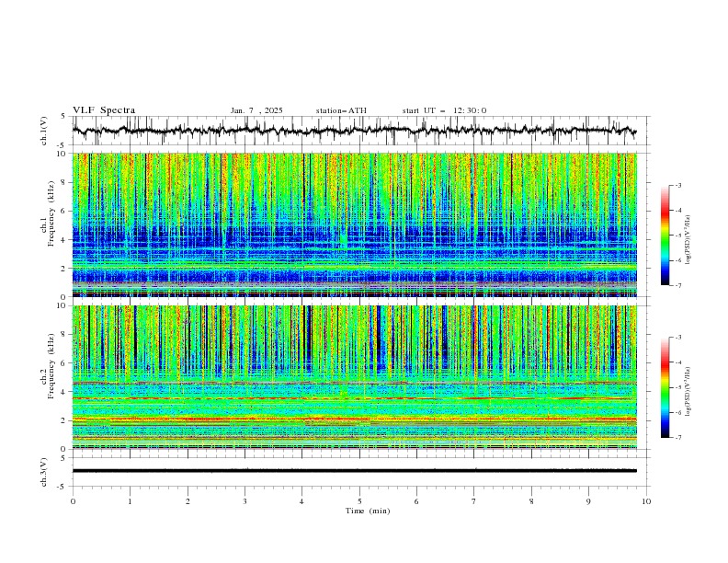The image size is (728, 563).
Task: Click the 'Time (min)' axis label
Action: [x=368, y=511]
